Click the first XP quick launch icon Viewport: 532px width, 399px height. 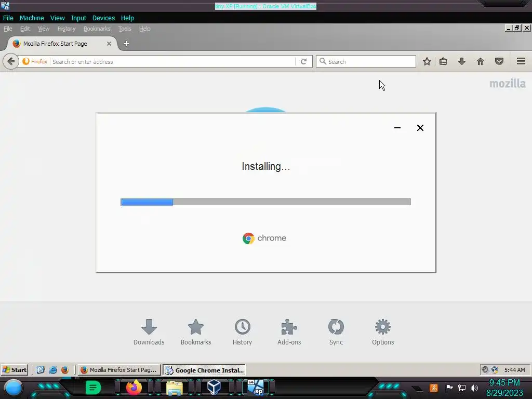(x=41, y=370)
